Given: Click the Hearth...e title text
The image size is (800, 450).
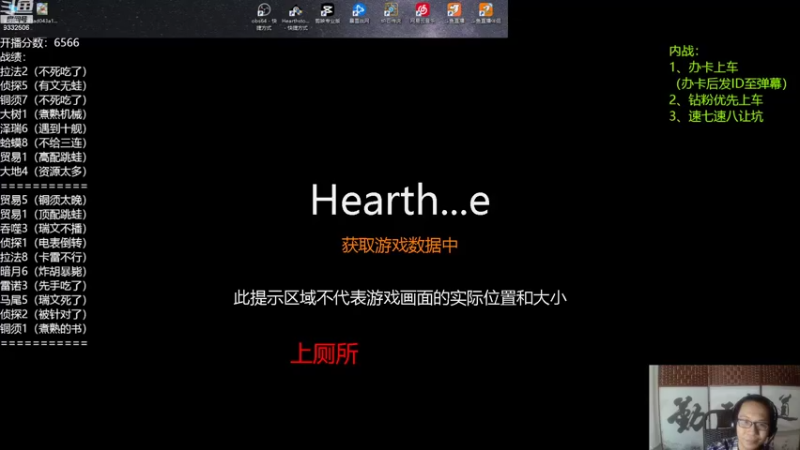Looking at the screenshot, I should 400,199.
